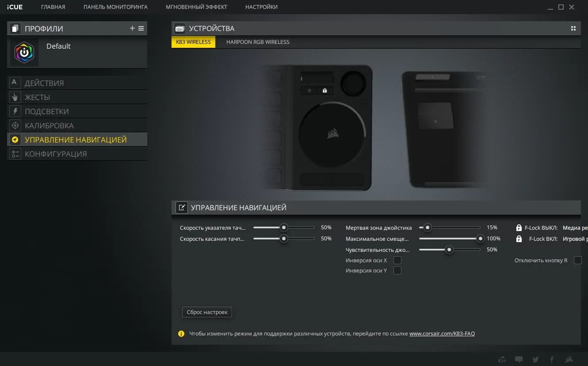Click the Чувствительность джойстика slider
The height and width of the screenshot is (366, 588).
[450, 250]
